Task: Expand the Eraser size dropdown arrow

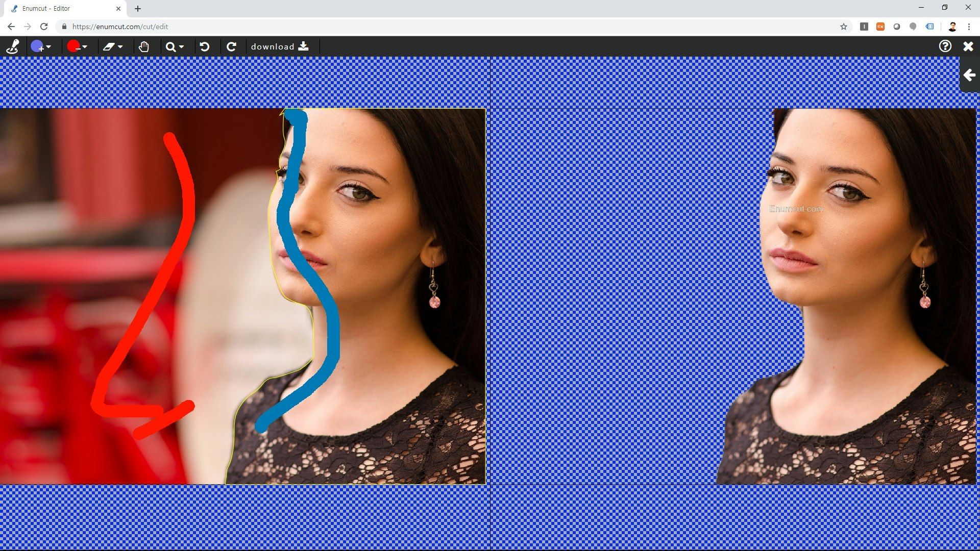Action: [x=120, y=47]
